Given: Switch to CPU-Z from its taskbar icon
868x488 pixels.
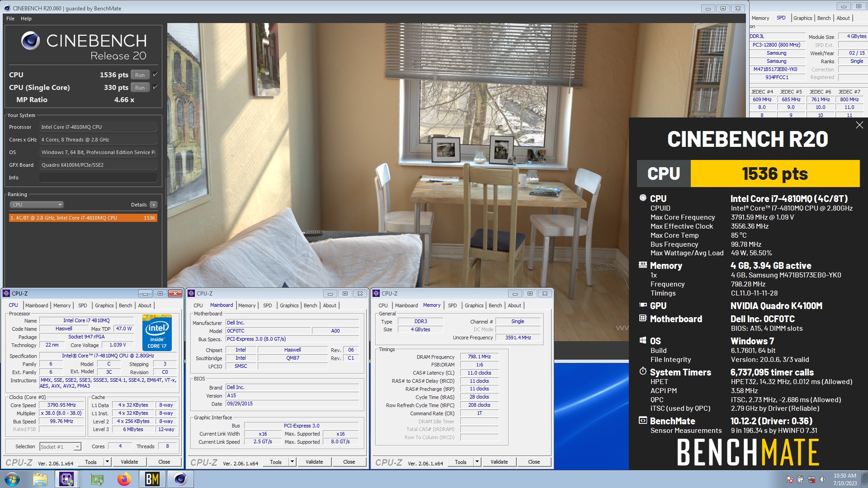Looking at the screenshot, I should click(x=66, y=479).
